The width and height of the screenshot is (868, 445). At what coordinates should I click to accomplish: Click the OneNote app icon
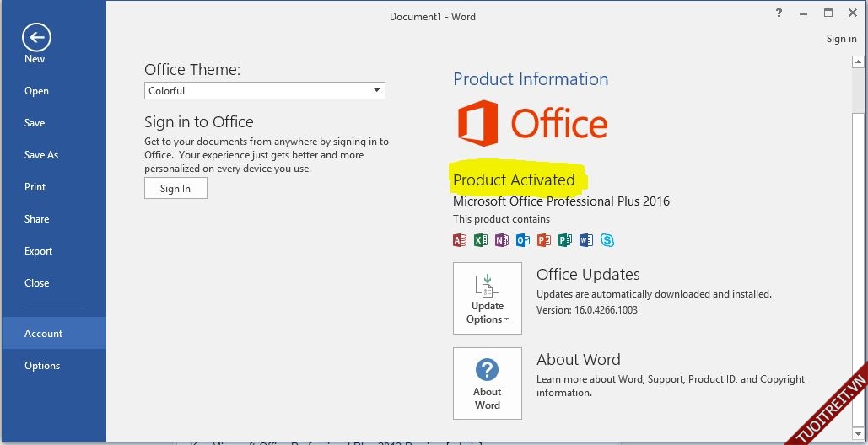click(x=502, y=240)
